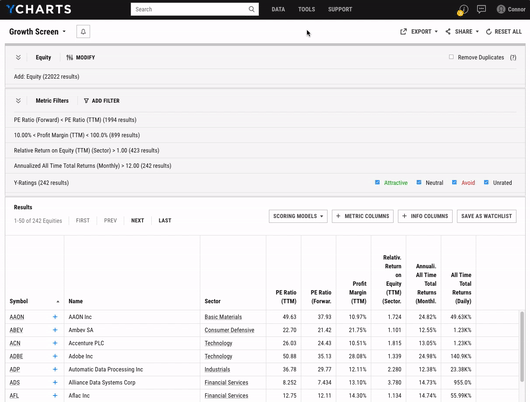This screenshot has width=530, height=402.
Task: Open AAON symbol link
Action: [17, 317]
